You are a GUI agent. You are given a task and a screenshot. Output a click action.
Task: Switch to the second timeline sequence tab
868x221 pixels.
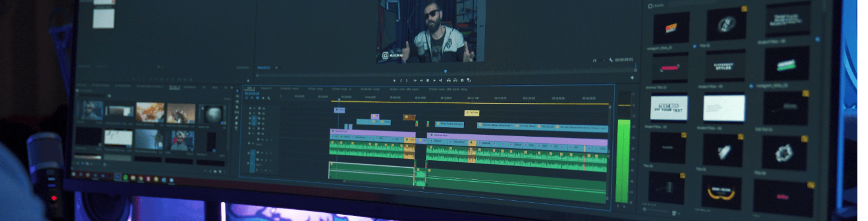pos(266,88)
